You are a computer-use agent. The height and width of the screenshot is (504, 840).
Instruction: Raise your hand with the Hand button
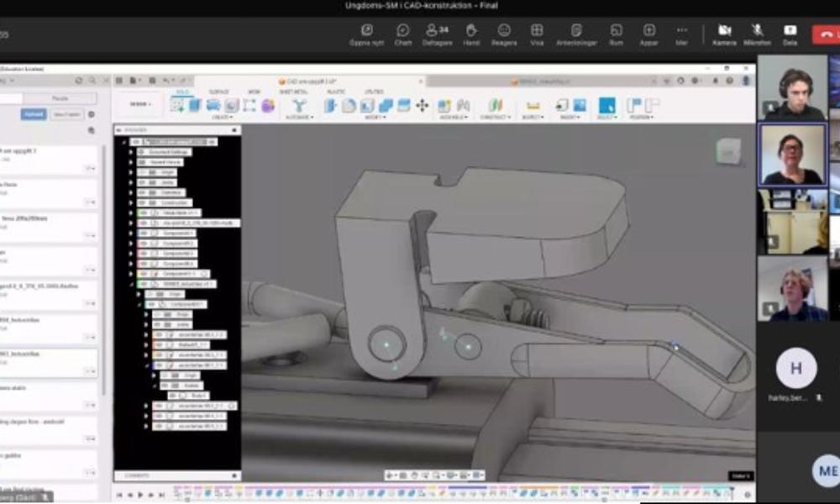[471, 34]
